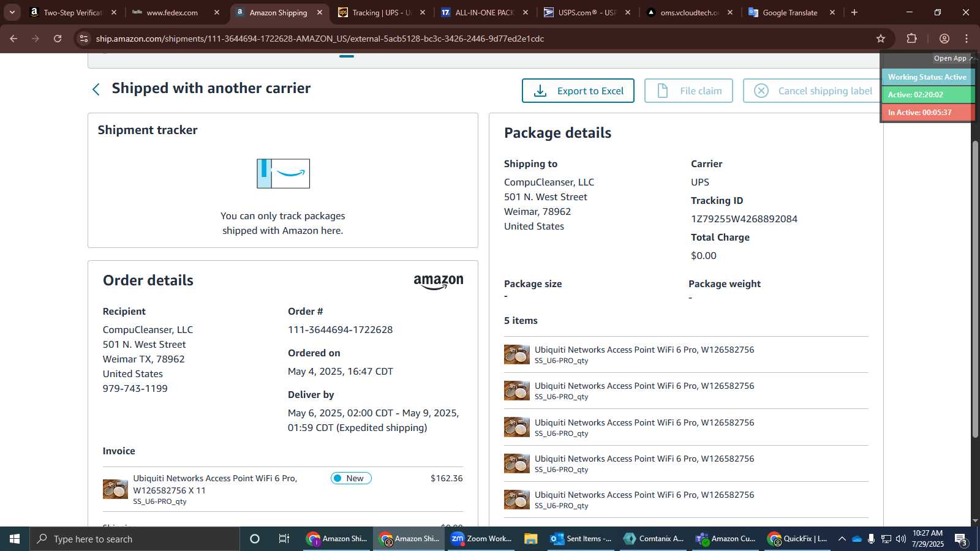This screenshot has height=551, width=980.
Task: Open Cortana circle icon on taskbar
Action: [x=255, y=539]
